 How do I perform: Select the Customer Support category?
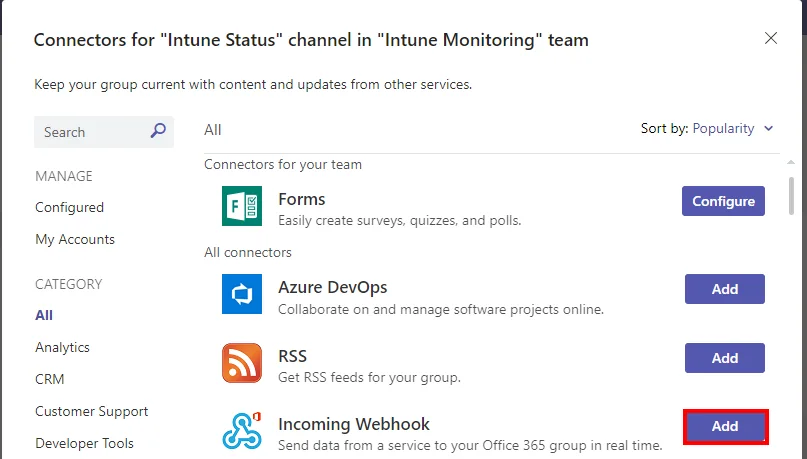click(x=92, y=411)
